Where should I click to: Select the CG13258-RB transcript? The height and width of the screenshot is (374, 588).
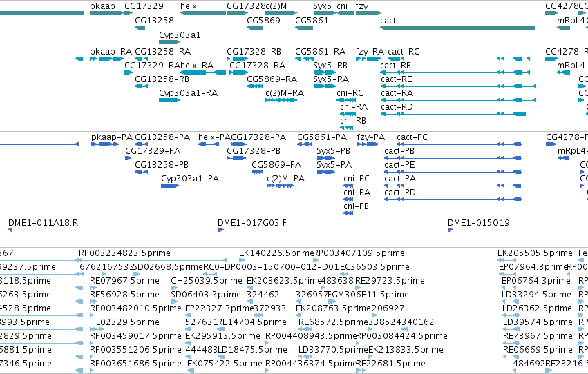pyautogui.click(x=142, y=86)
